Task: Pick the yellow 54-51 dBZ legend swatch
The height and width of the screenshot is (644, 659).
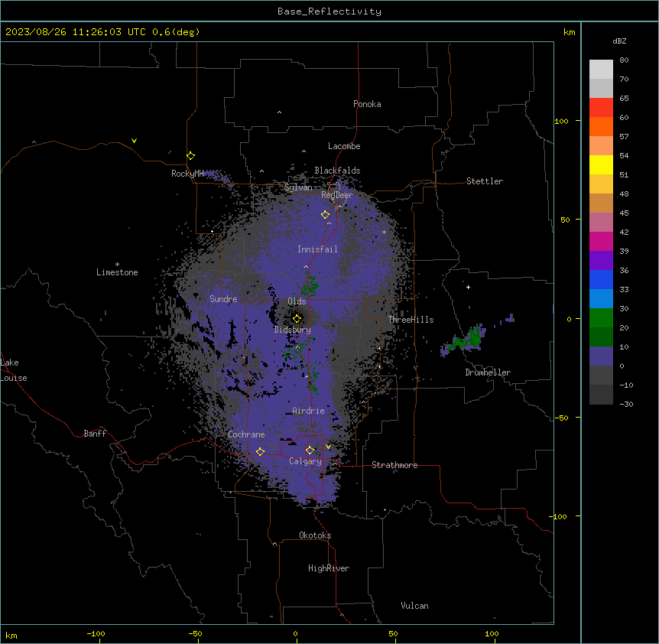Action: [x=601, y=164]
